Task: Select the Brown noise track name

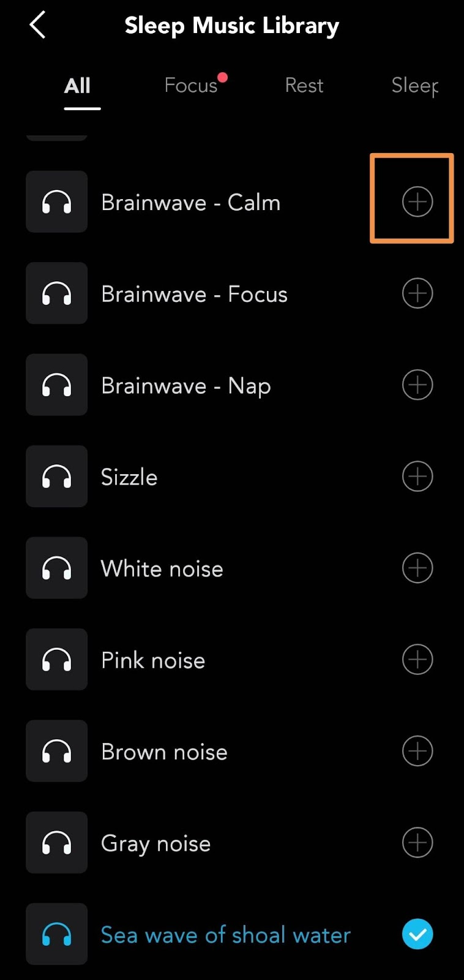Action: click(164, 752)
